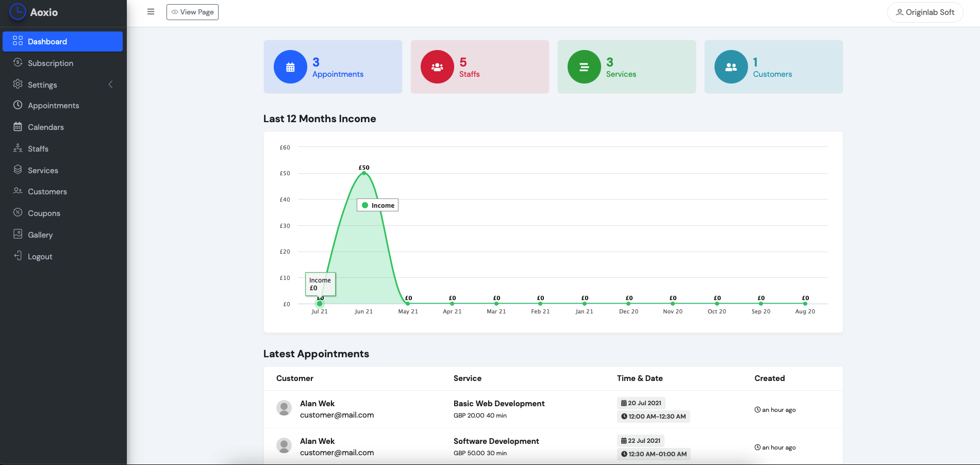Expand the Settings submenu chevron

(110, 85)
